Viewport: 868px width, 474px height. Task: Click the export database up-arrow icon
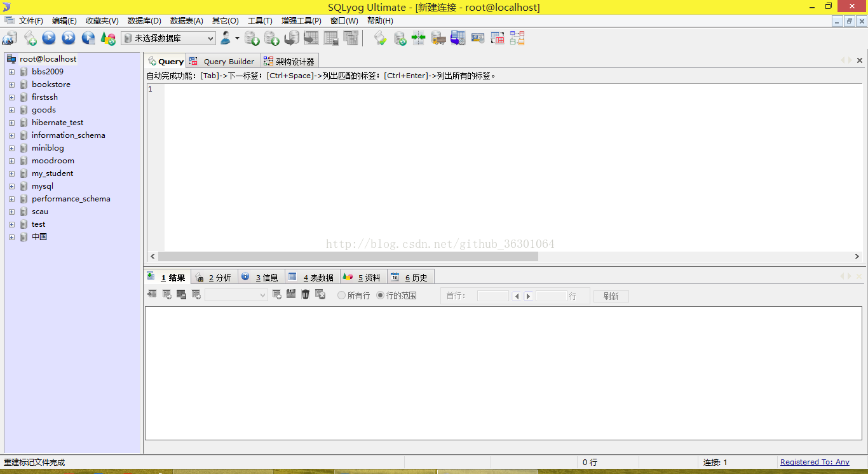[272, 38]
